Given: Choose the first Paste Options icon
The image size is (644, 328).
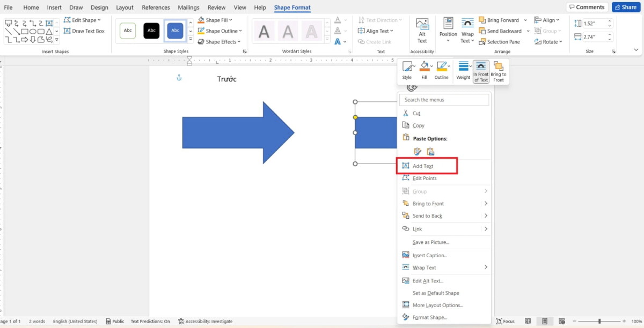Looking at the screenshot, I should [x=418, y=152].
